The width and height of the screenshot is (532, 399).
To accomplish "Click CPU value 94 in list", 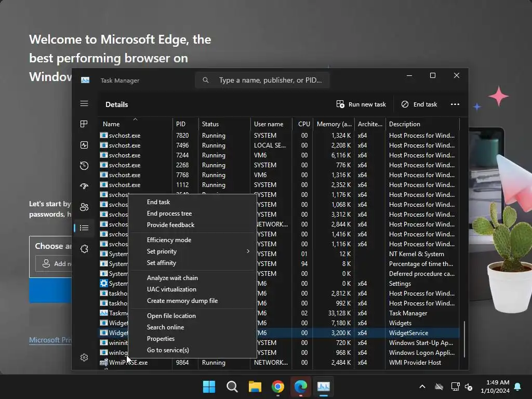I will [x=304, y=263].
